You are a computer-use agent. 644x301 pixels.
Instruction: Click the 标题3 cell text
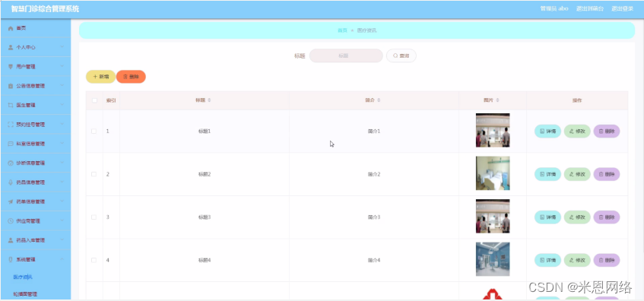[205, 217]
